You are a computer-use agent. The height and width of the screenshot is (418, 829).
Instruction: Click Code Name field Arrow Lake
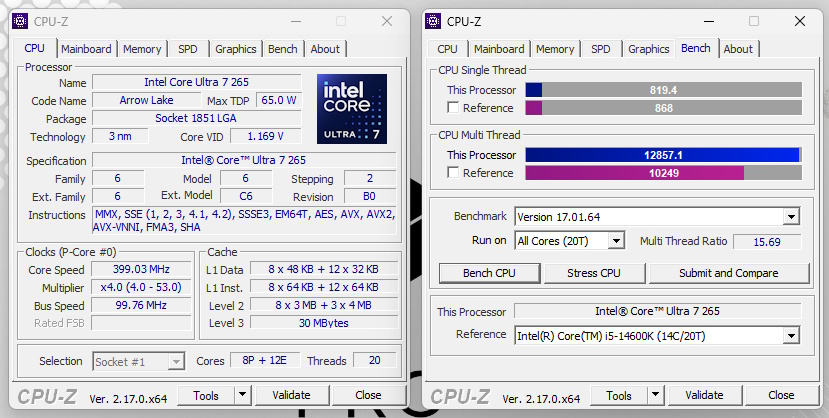[146, 100]
